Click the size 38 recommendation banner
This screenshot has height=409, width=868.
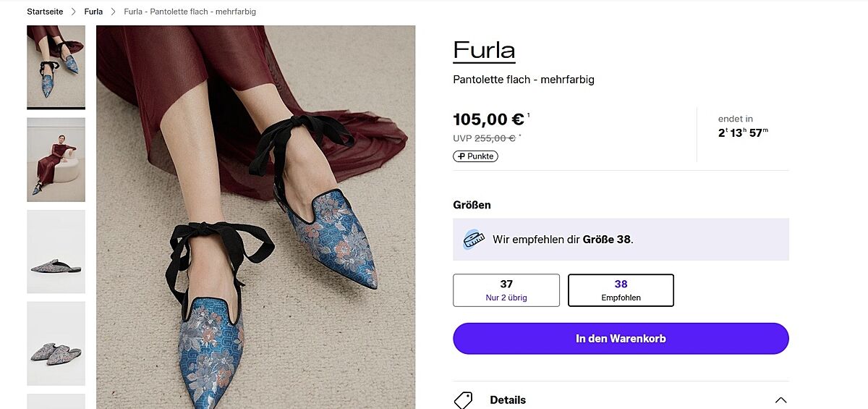coord(621,239)
